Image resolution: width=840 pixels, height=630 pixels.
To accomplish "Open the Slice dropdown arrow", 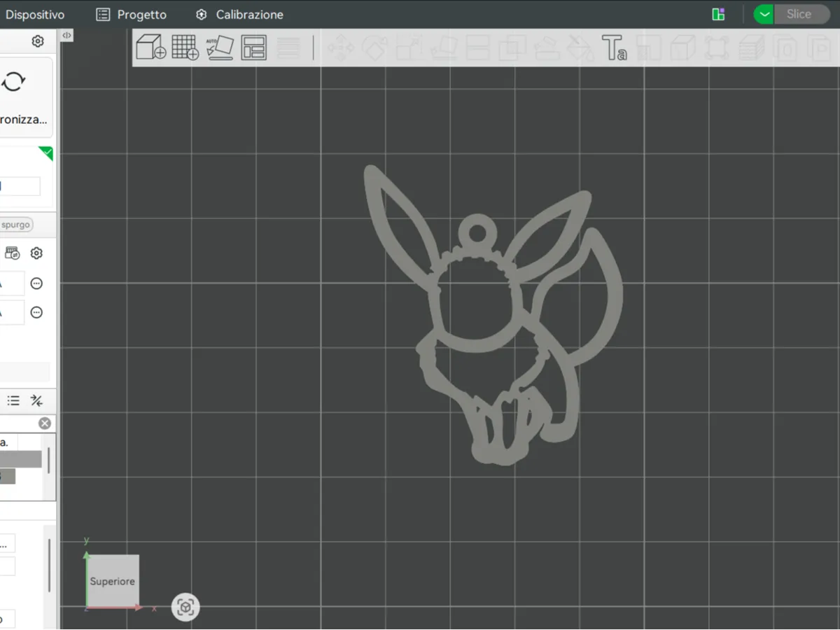I will coord(764,14).
